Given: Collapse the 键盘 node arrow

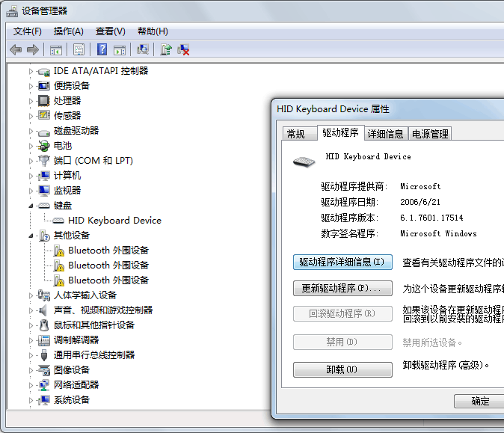Looking at the screenshot, I should click(x=31, y=206).
